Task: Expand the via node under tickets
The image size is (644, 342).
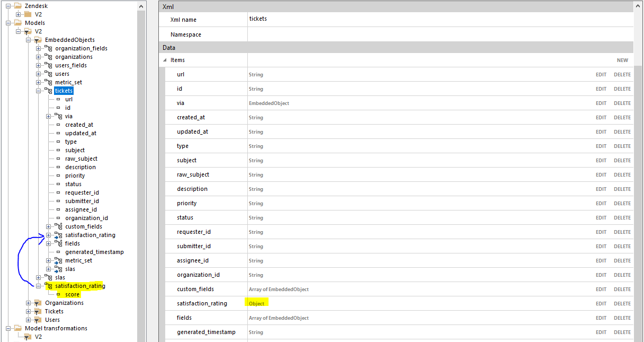Action: coord(48,116)
